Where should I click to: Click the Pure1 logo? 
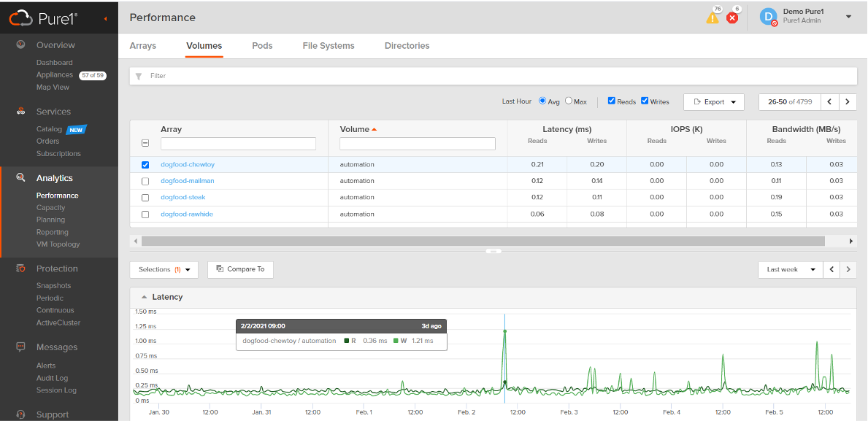pos(43,18)
